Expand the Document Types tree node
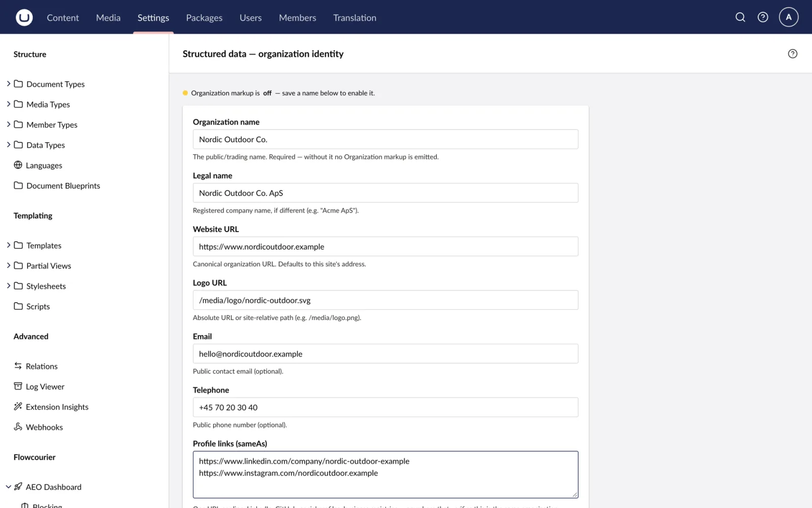The image size is (812, 508). pos(8,84)
